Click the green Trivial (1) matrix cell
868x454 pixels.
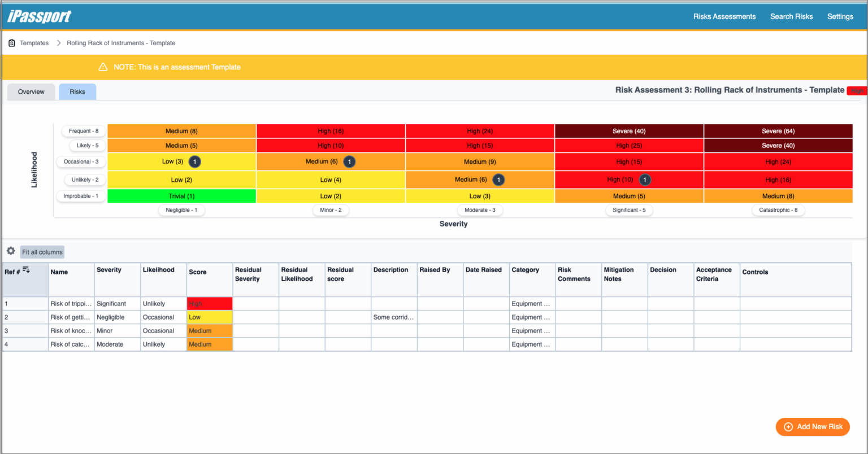click(181, 196)
